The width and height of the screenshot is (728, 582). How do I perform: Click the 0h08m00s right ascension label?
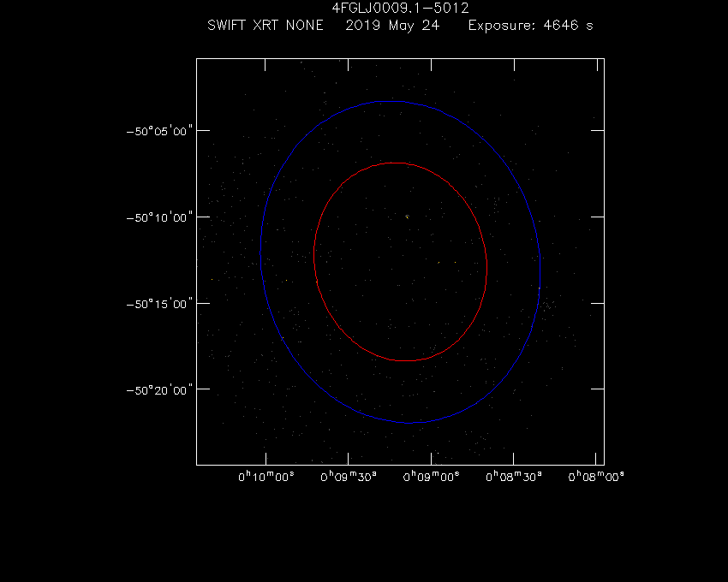tap(596, 477)
